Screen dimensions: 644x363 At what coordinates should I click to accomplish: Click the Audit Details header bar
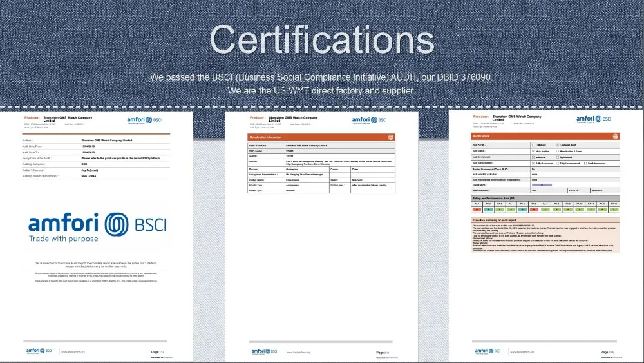[545, 136]
